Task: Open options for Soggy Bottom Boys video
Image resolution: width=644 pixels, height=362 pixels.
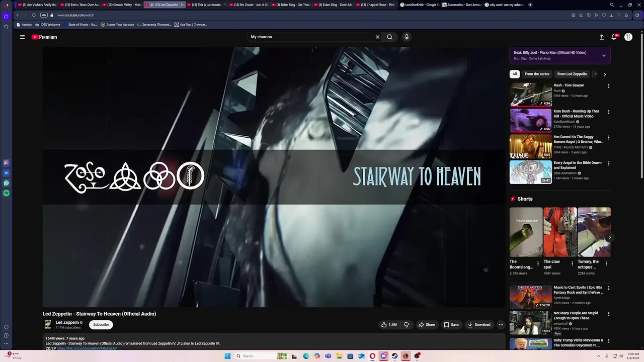Action: pyautogui.click(x=608, y=138)
